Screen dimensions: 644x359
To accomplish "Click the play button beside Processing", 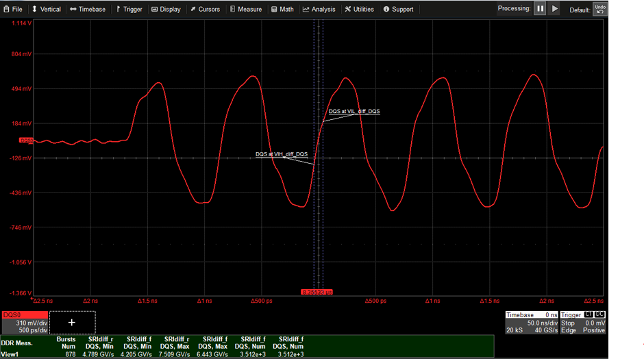I will (555, 9).
